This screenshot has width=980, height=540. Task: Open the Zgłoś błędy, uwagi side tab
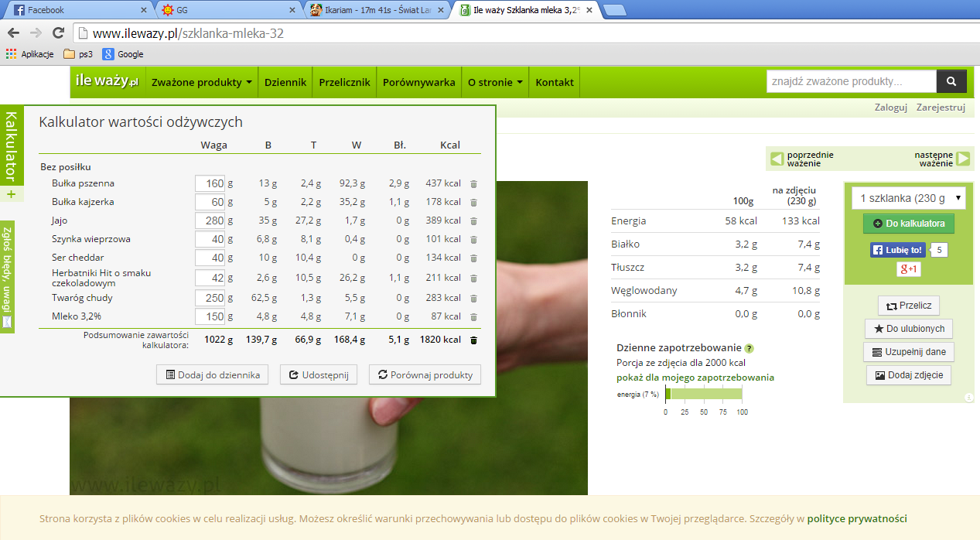pyautogui.click(x=7, y=277)
